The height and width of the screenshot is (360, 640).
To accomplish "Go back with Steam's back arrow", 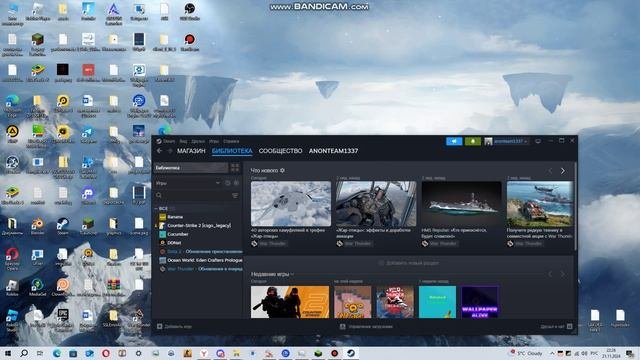I will tap(160, 151).
